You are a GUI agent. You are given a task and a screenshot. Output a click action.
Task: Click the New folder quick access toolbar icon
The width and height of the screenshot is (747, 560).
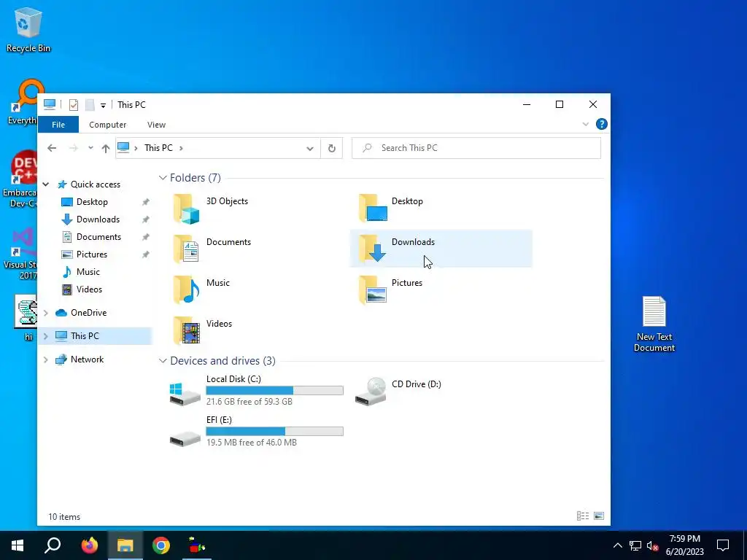tap(90, 105)
